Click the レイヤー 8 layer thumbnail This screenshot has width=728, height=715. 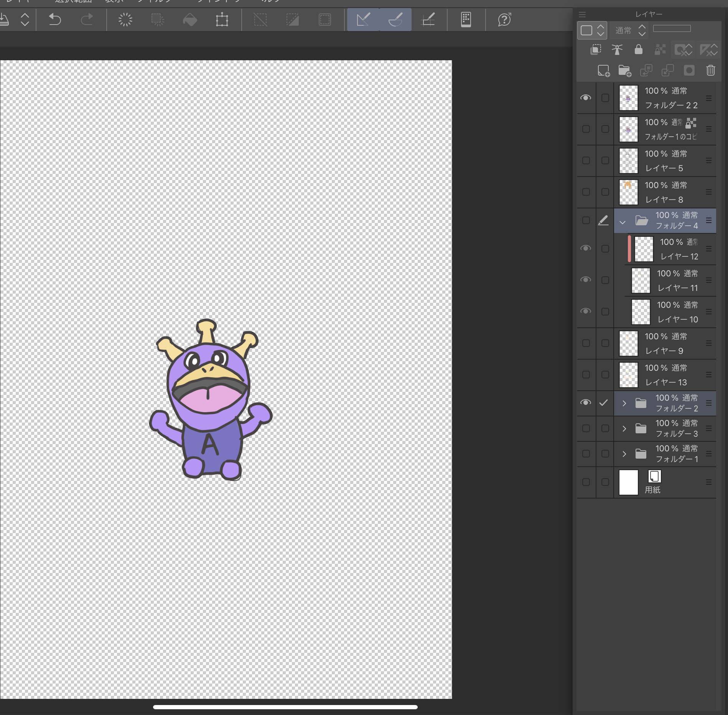(x=628, y=192)
